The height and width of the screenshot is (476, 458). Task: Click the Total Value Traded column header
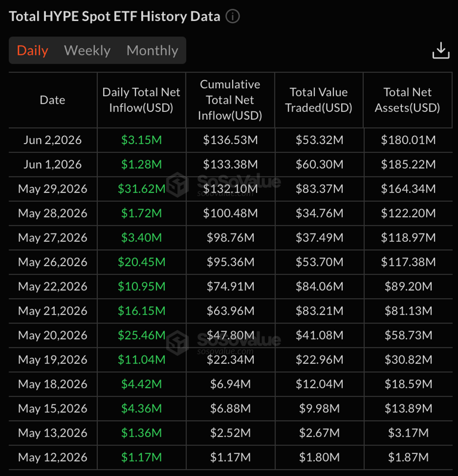(319, 100)
